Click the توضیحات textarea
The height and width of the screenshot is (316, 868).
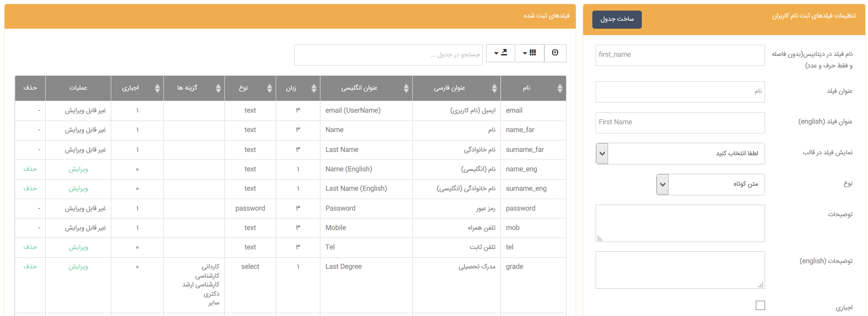680,224
